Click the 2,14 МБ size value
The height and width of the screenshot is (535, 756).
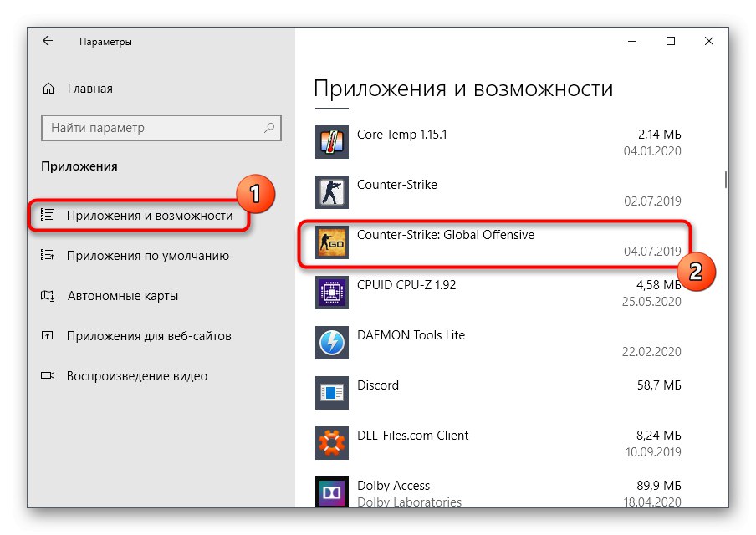(660, 135)
